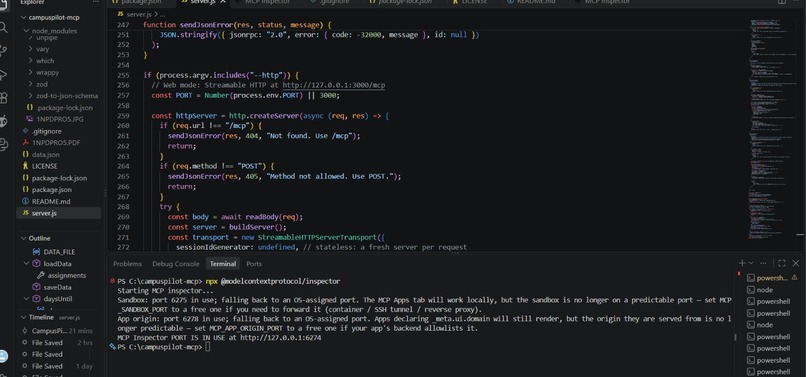This screenshot has width=806, height=377.
Task: Expand the zod folder
Action: pyautogui.click(x=31, y=84)
